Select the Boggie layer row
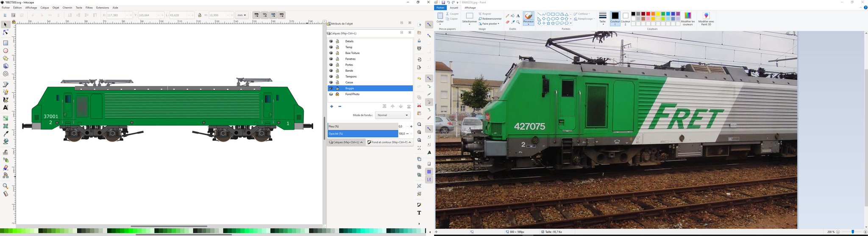Screen dimensions: 868x236 point(370,88)
